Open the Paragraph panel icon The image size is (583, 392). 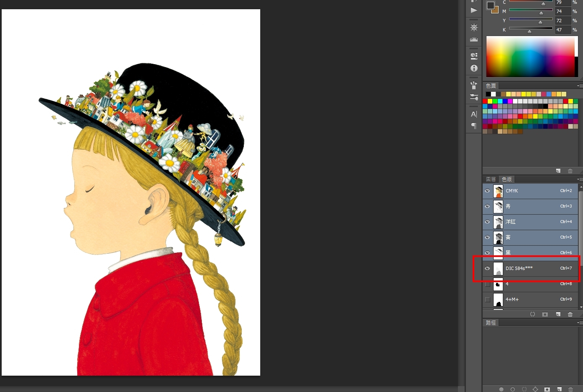[x=474, y=126]
